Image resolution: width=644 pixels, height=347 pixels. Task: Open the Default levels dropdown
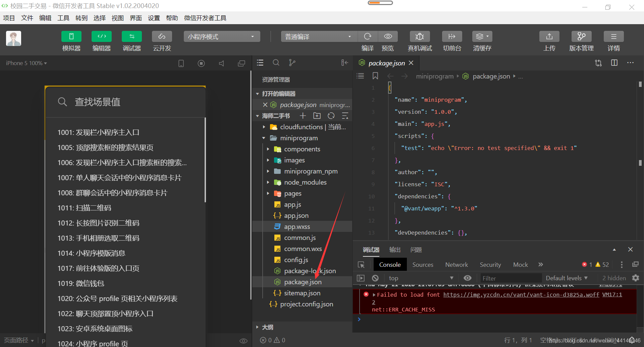(x=567, y=278)
